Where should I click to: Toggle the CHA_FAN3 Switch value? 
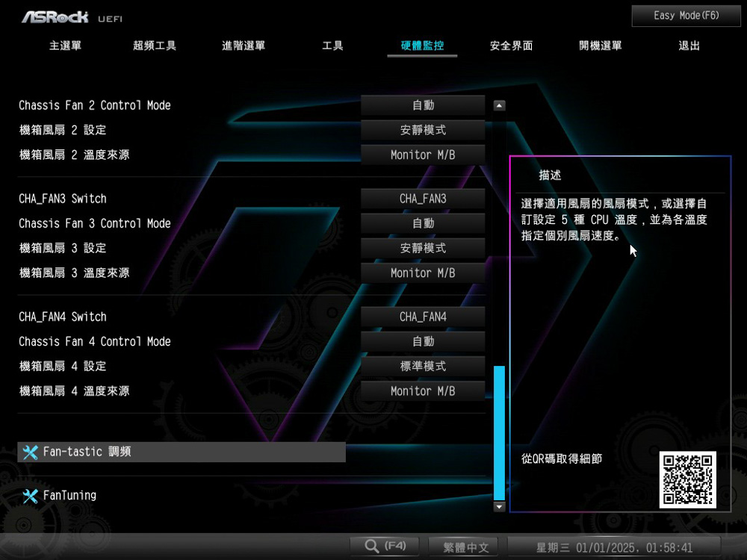(x=423, y=199)
